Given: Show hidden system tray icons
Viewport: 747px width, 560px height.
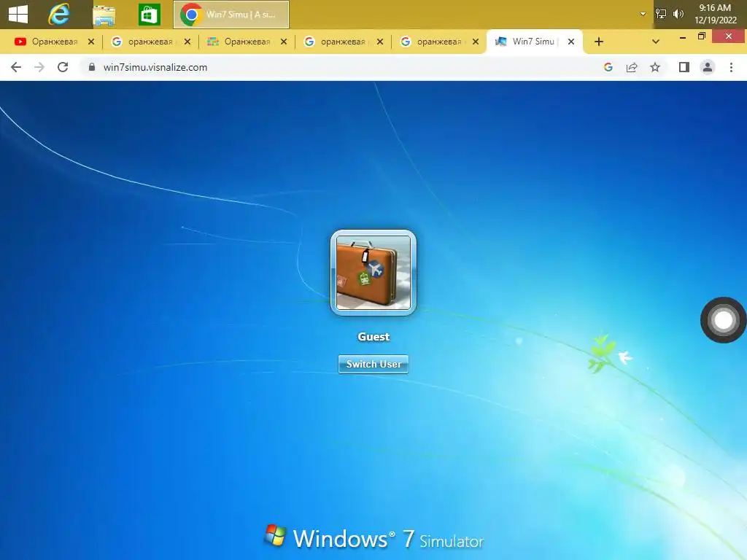Looking at the screenshot, I should point(643,14).
